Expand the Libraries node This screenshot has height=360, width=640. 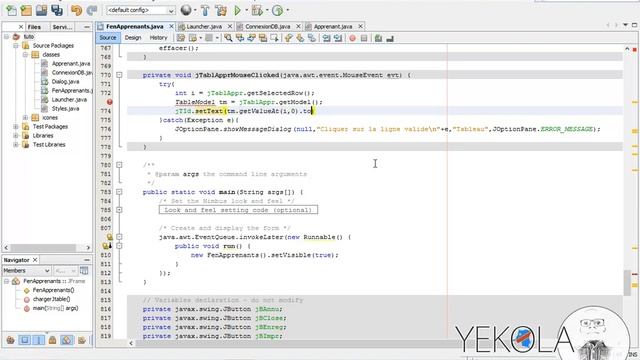[16, 136]
